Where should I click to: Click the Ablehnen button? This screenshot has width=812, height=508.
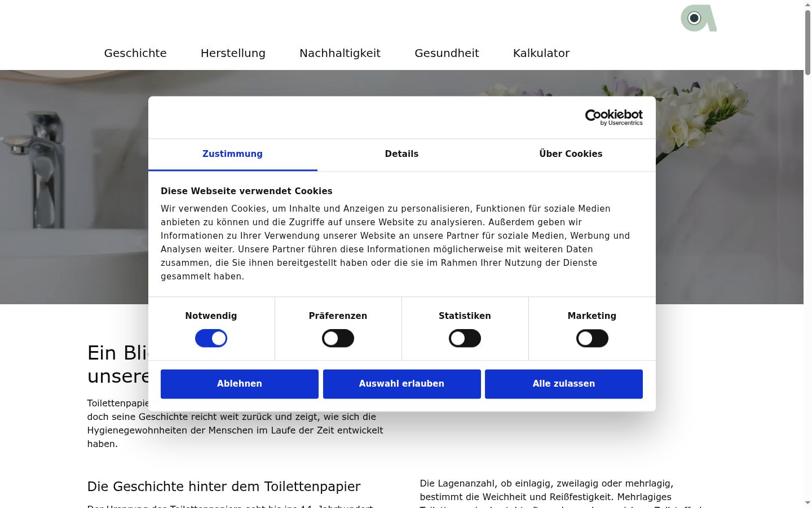240,384
